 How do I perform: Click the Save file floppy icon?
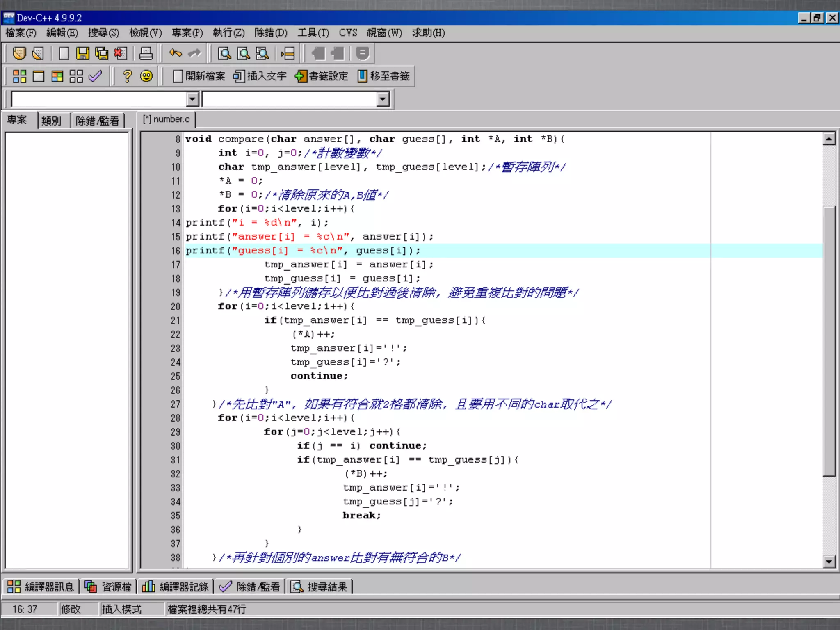coord(82,53)
